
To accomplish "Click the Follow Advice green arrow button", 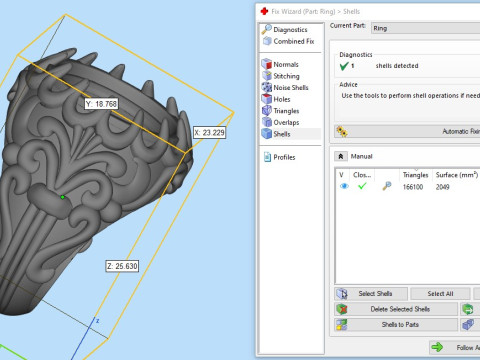I will [x=455, y=347].
